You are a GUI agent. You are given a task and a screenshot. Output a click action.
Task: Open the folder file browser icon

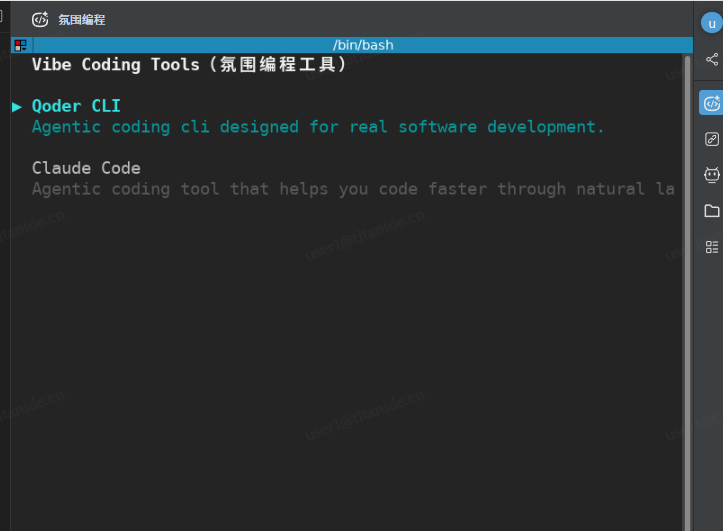(x=711, y=211)
